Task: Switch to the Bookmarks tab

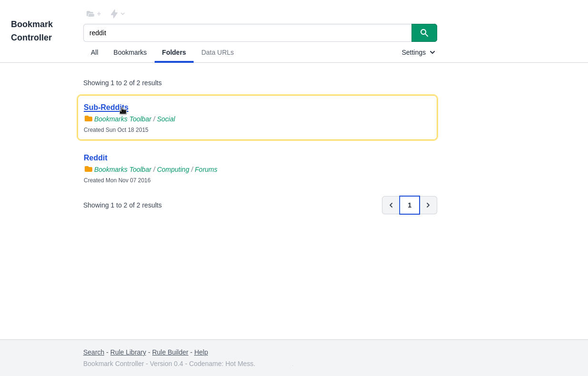Action: pyautogui.click(x=130, y=52)
